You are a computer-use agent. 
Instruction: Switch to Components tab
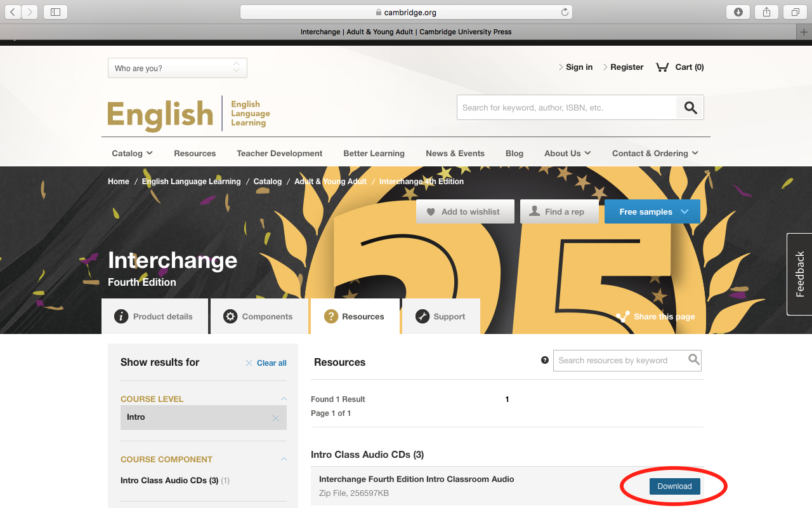point(259,316)
